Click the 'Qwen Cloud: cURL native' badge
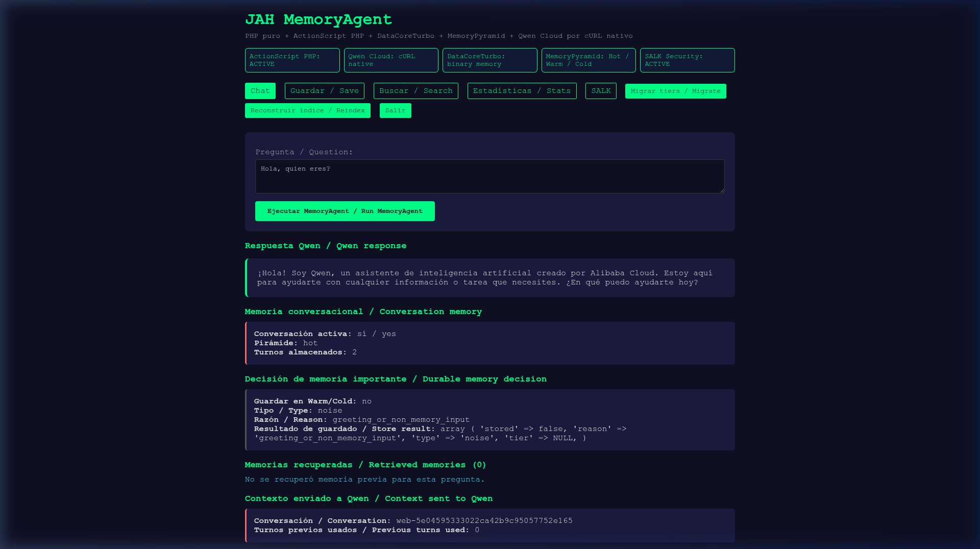Screen dimensions: 980x549 (x=391, y=60)
